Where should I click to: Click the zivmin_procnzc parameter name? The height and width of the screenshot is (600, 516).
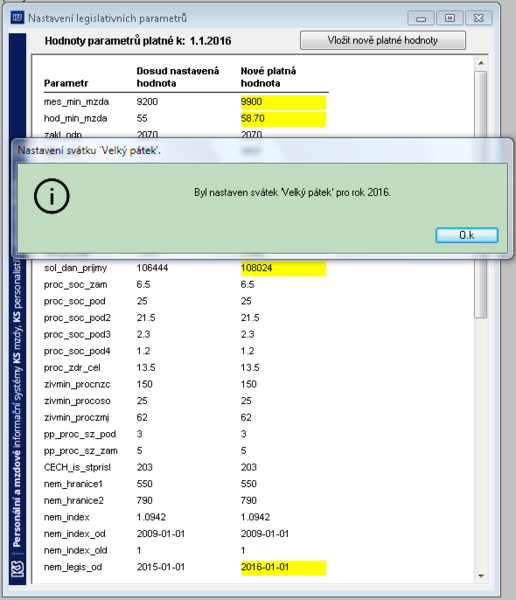77,385
